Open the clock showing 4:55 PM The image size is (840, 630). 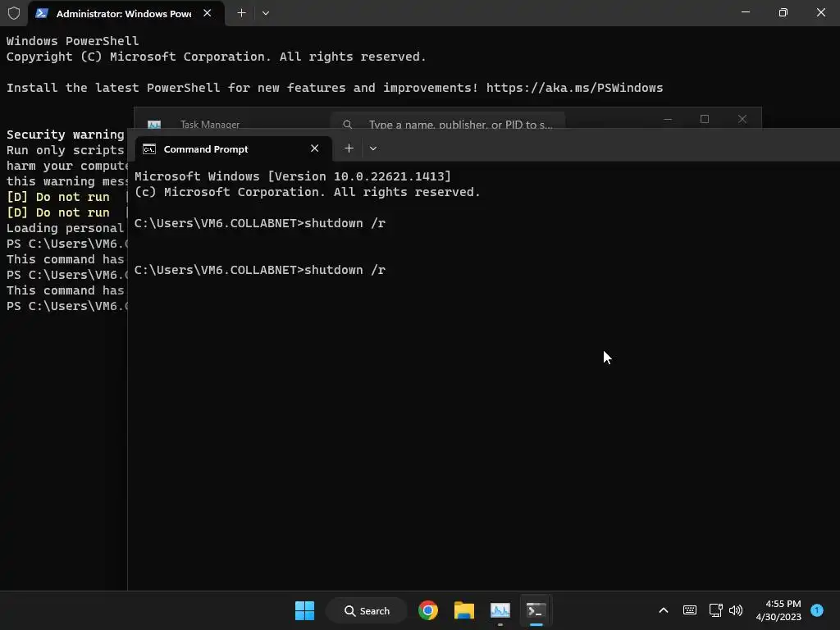778,610
